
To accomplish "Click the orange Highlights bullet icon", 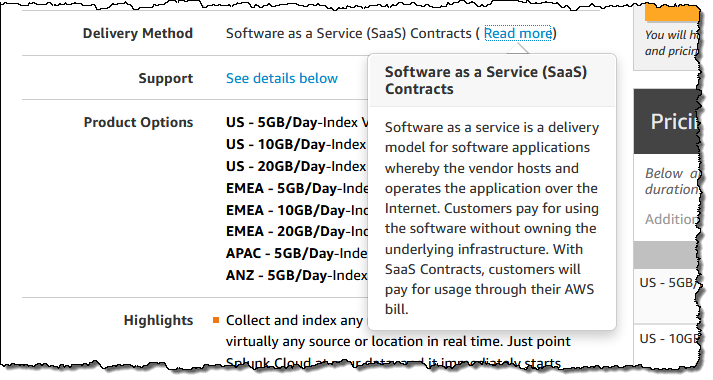I will click(216, 320).
